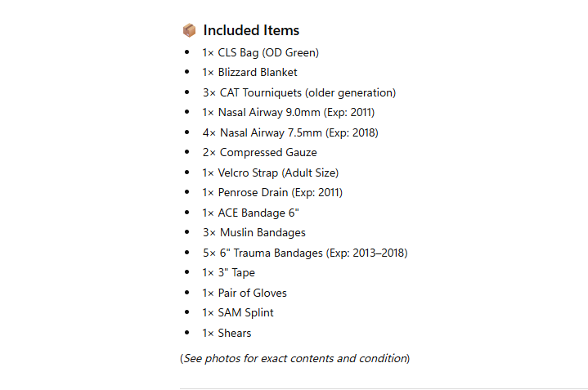Select the CAT Tourniquets list line
The width and height of the screenshot is (588, 390).
298,92
